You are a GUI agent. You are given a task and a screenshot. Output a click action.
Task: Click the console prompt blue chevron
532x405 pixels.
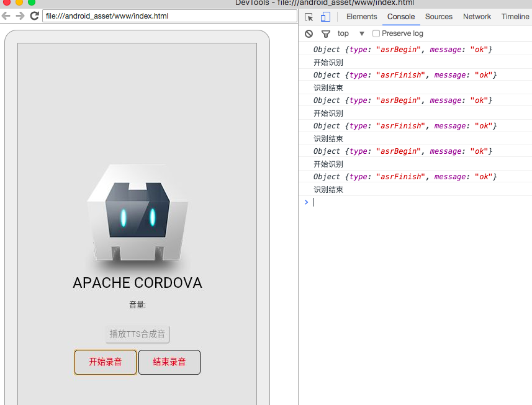point(305,202)
